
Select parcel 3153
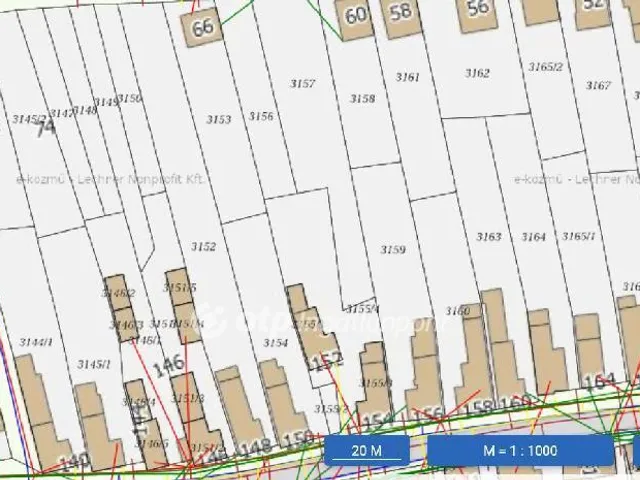pyautogui.click(x=218, y=120)
